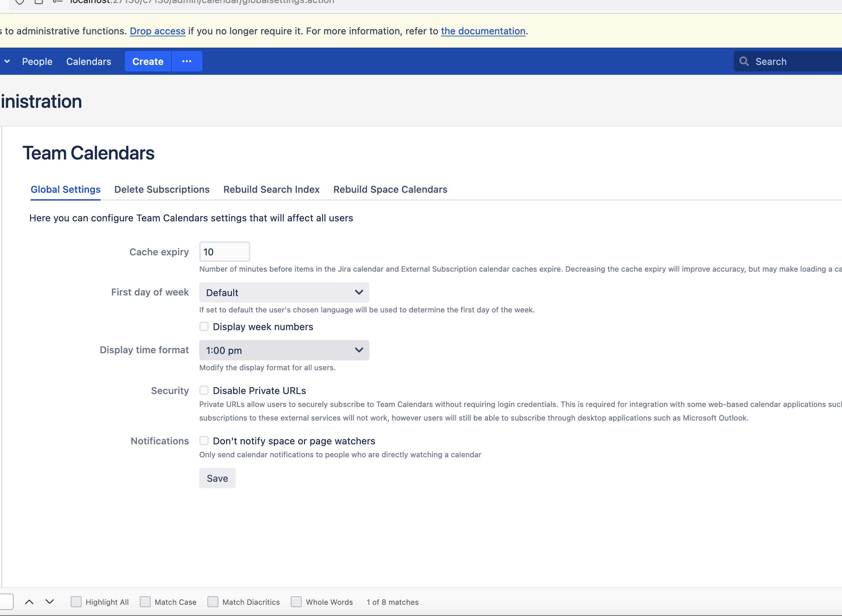Enable Don't notify space or page watchers
This screenshot has width=842, height=616.
[x=204, y=441]
